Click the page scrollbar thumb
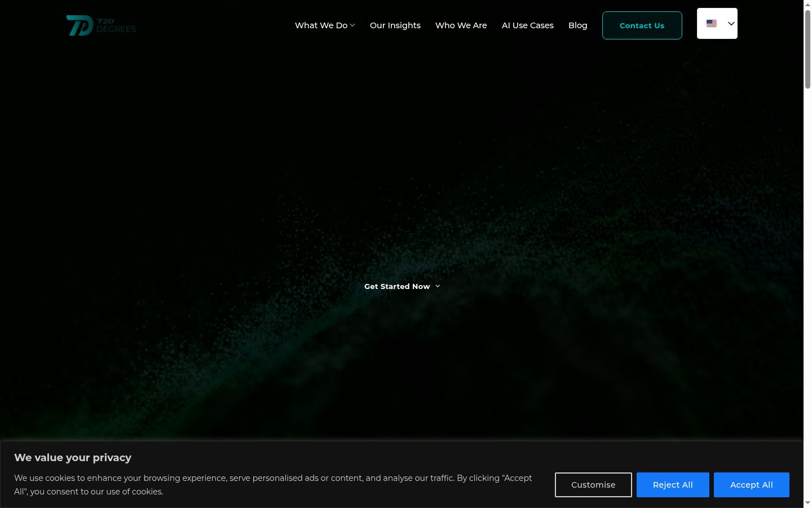This screenshot has height=508, width=812. click(x=807, y=49)
